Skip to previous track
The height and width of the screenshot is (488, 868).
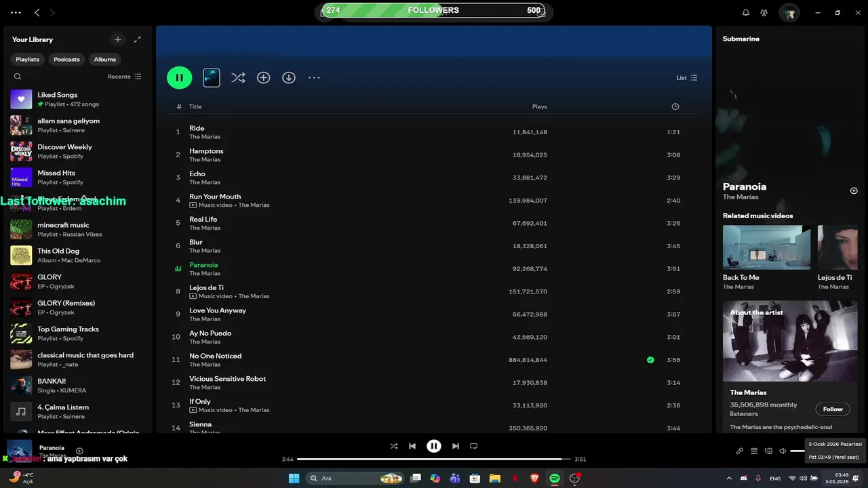(x=412, y=446)
